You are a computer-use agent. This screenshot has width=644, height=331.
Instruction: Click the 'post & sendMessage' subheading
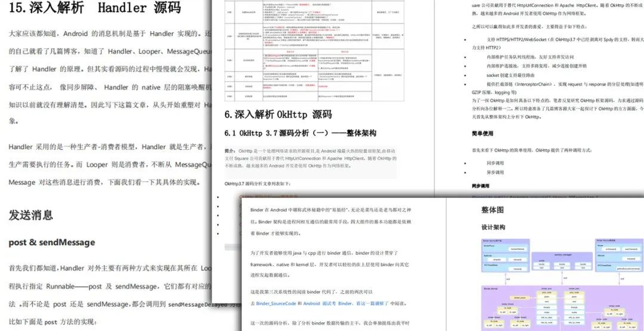point(52,242)
